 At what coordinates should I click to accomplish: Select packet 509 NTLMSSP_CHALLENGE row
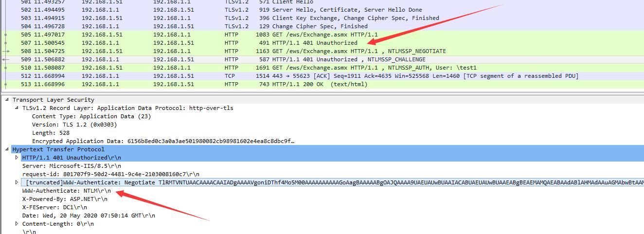(x=322, y=59)
